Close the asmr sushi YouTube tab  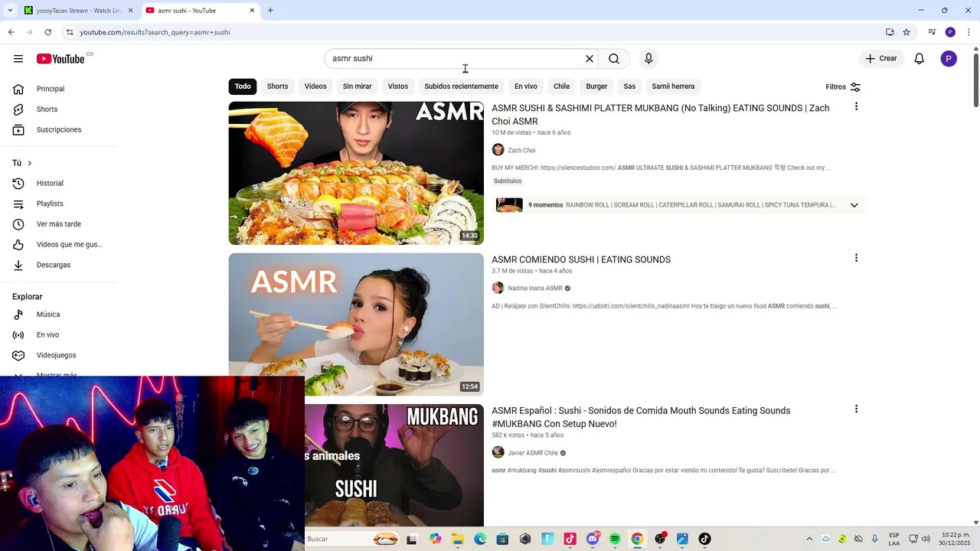coord(252,11)
